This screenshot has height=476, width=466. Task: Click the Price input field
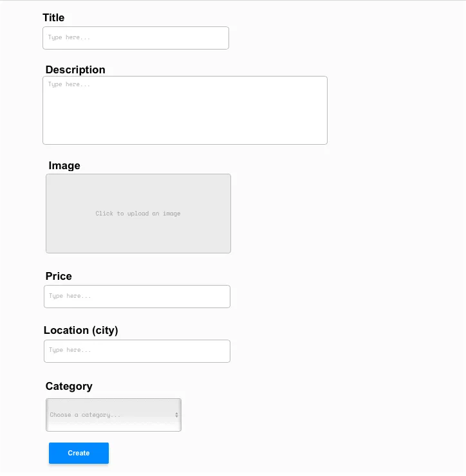coord(136,297)
